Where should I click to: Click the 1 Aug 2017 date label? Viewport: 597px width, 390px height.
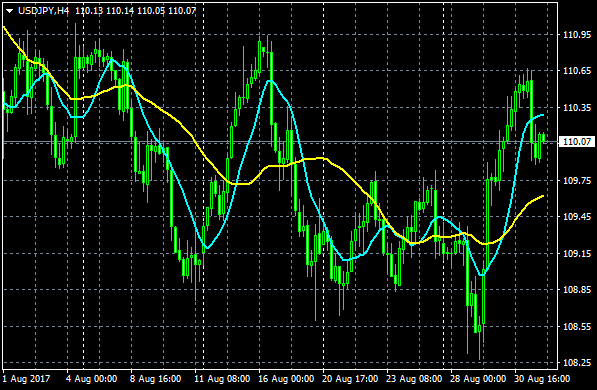coord(26,379)
